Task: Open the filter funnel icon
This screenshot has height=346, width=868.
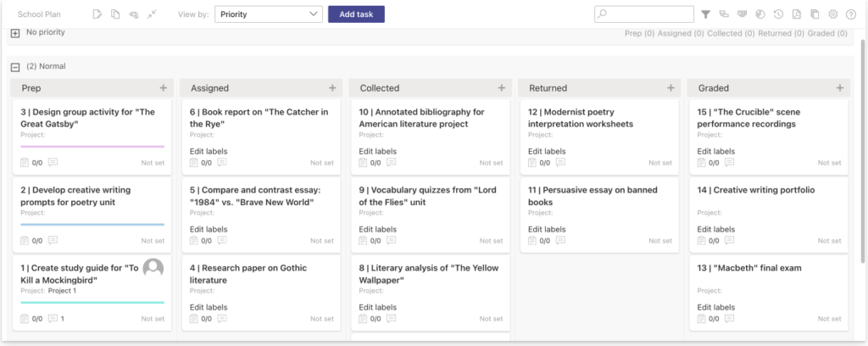Action: point(706,14)
